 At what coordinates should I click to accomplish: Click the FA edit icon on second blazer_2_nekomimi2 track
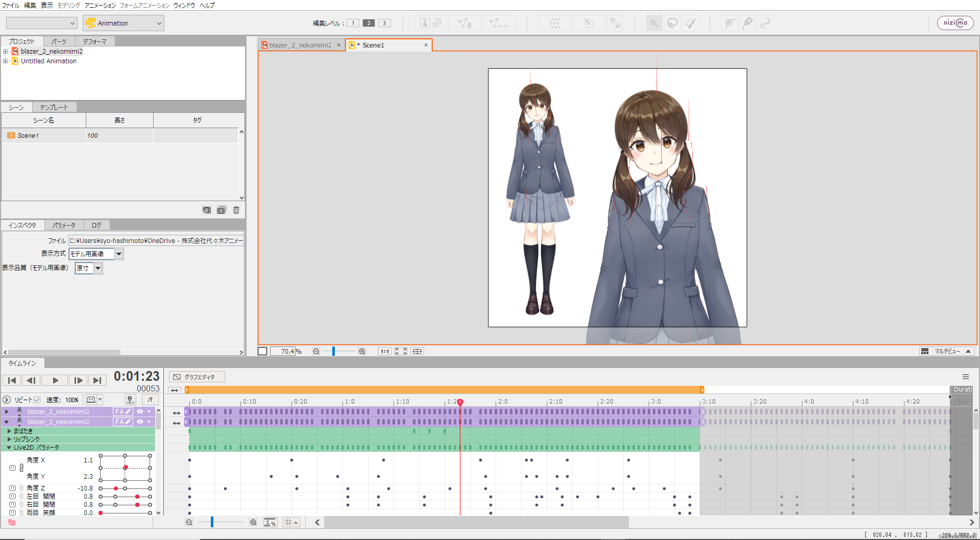123,422
